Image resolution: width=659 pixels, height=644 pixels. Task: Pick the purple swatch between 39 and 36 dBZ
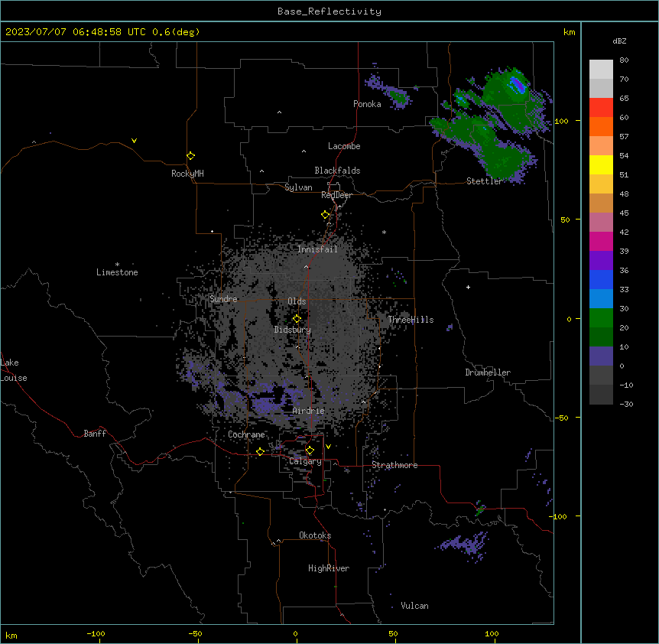tap(601, 261)
